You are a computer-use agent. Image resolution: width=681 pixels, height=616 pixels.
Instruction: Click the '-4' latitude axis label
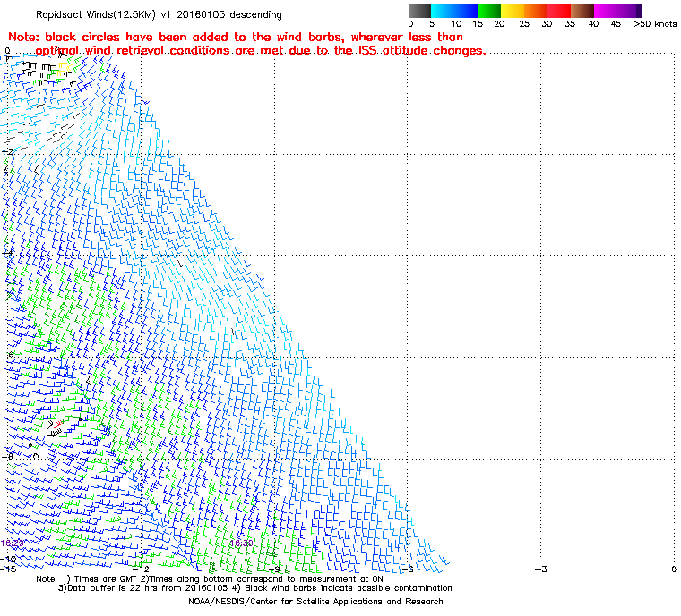click(8, 253)
